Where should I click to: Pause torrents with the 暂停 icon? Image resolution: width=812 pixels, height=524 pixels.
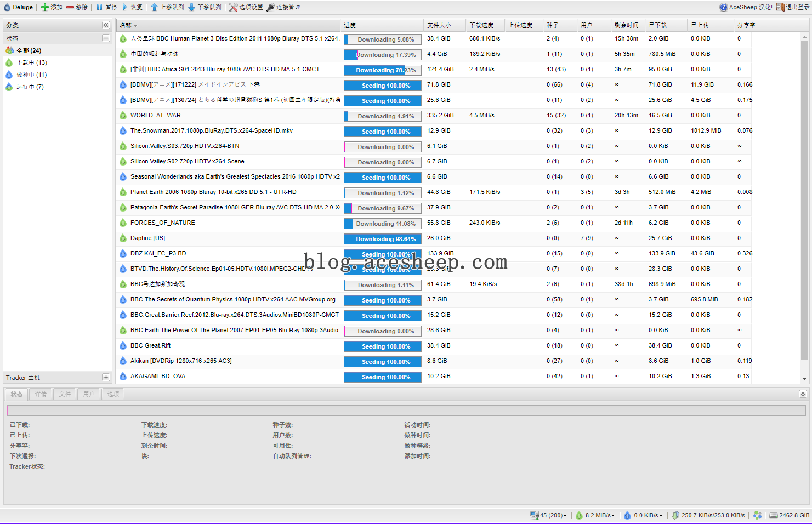click(100, 7)
